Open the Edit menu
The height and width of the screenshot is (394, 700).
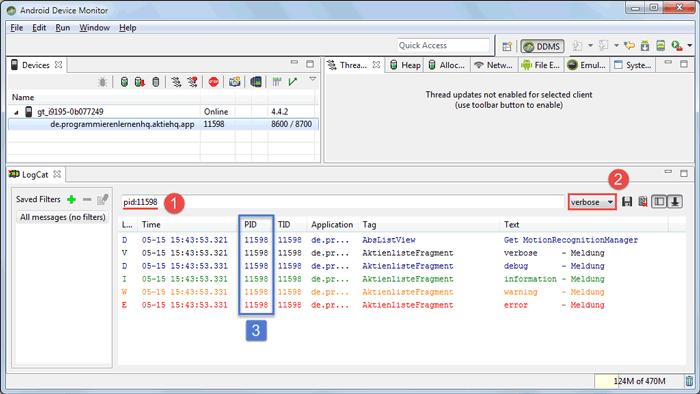point(39,28)
